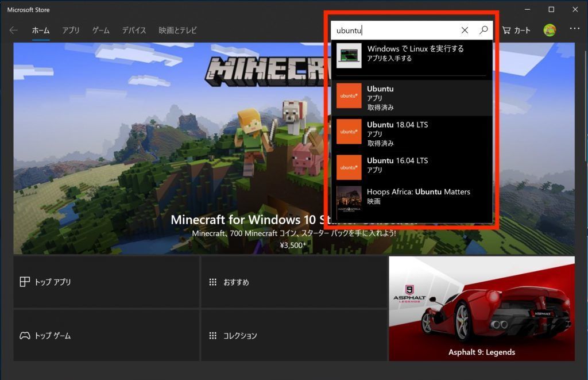Click the ¥3,500+ price text
Viewport: 588px width, 380px height.
click(x=293, y=245)
